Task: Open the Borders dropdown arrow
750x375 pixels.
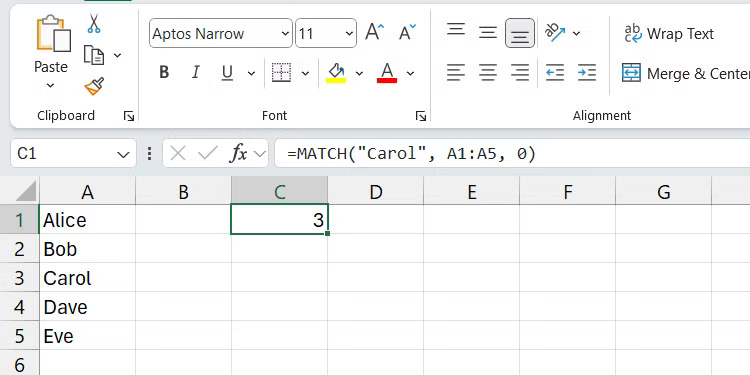Action: pos(305,73)
